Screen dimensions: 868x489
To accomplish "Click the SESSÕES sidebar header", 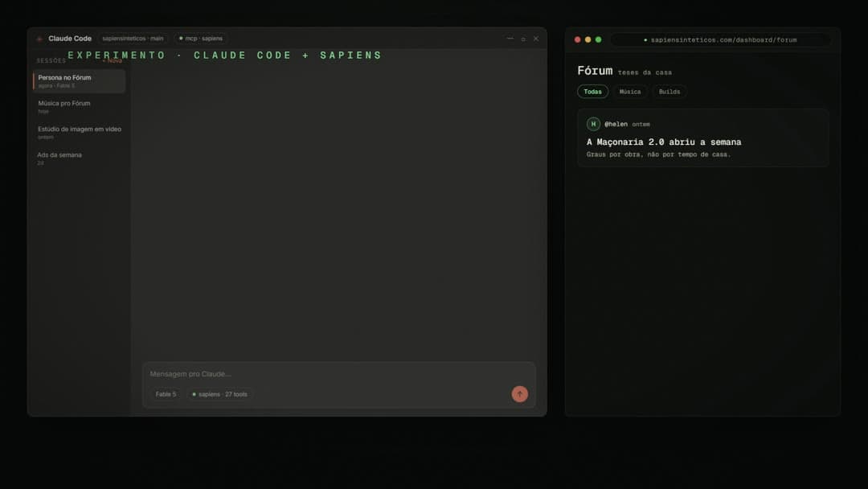I will 51,60.
